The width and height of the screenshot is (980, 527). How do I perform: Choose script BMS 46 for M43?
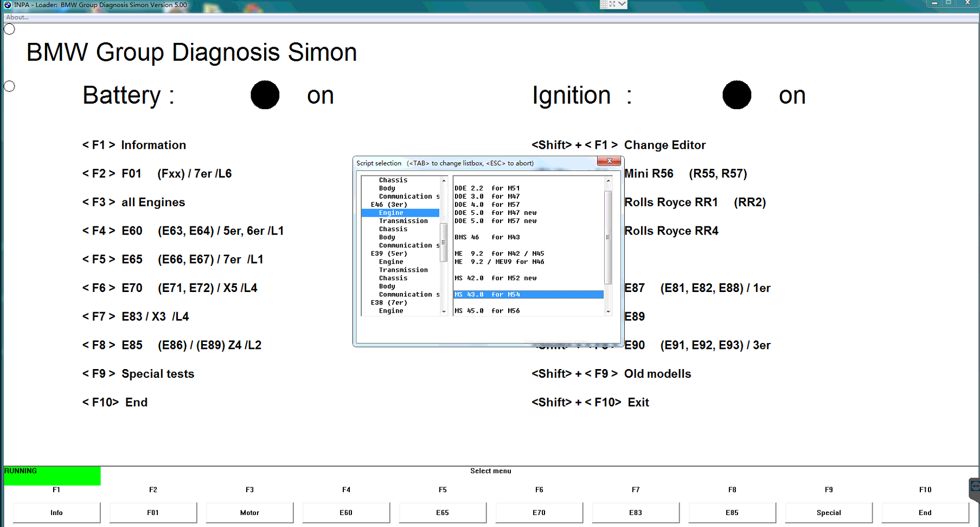tap(487, 237)
